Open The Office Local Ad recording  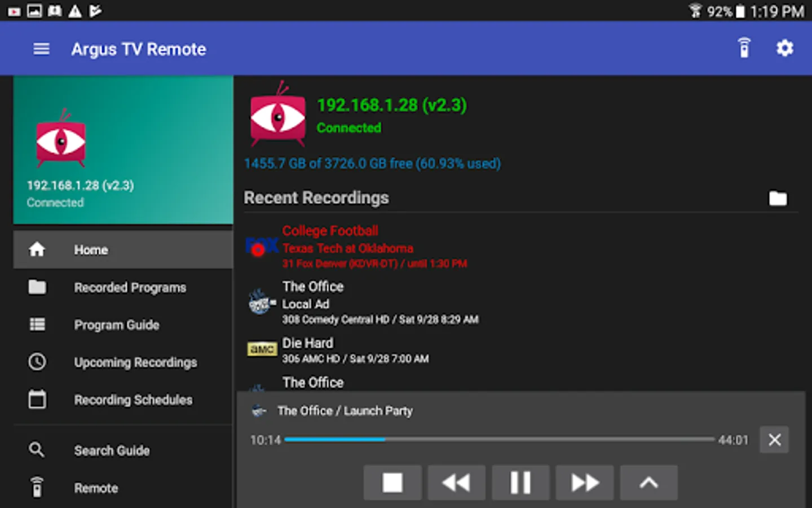521,303
